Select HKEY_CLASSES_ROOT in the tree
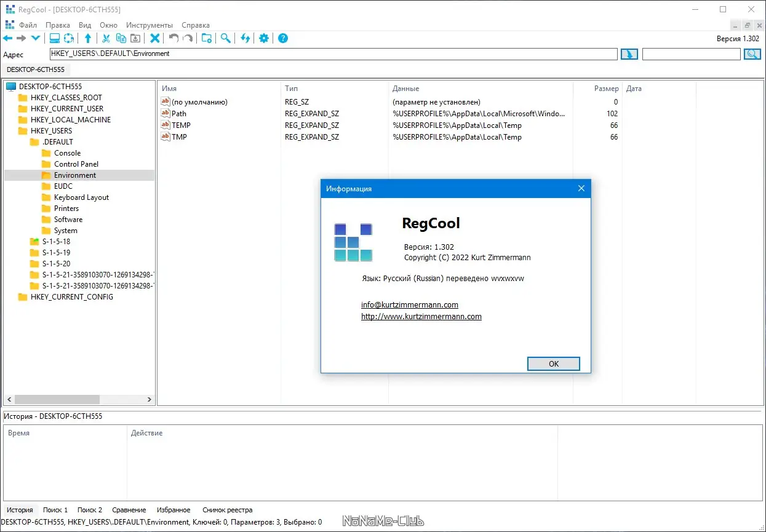 66,97
